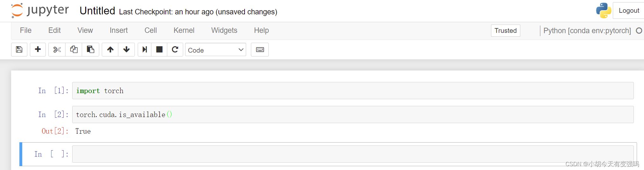This screenshot has width=644, height=170.
Task: Open the command palette keyboard icon
Action: pos(260,49)
